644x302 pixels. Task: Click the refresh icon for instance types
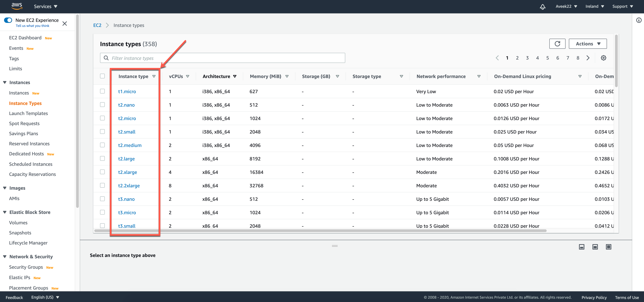557,44
